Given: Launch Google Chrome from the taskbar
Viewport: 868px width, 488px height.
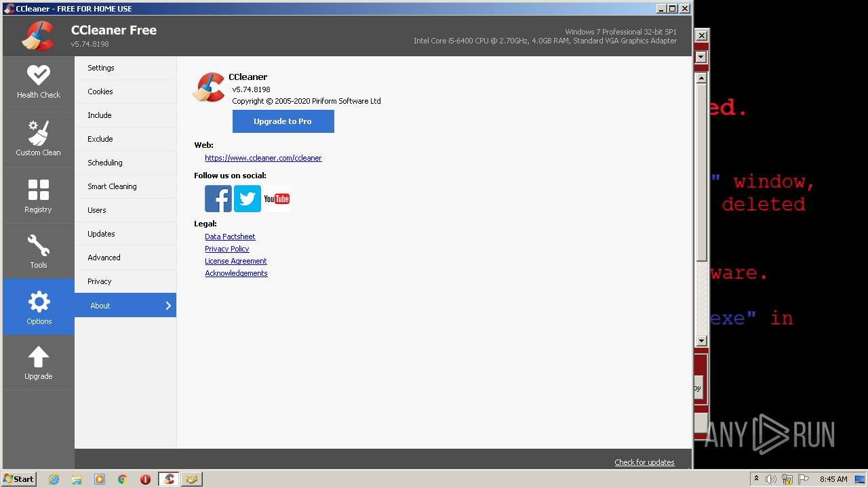Looking at the screenshot, I should 123,479.
